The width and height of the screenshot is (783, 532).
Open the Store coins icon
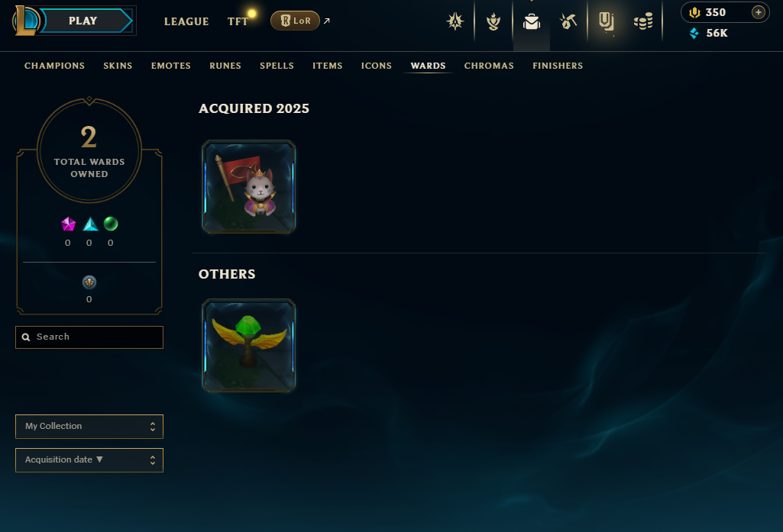643,21
